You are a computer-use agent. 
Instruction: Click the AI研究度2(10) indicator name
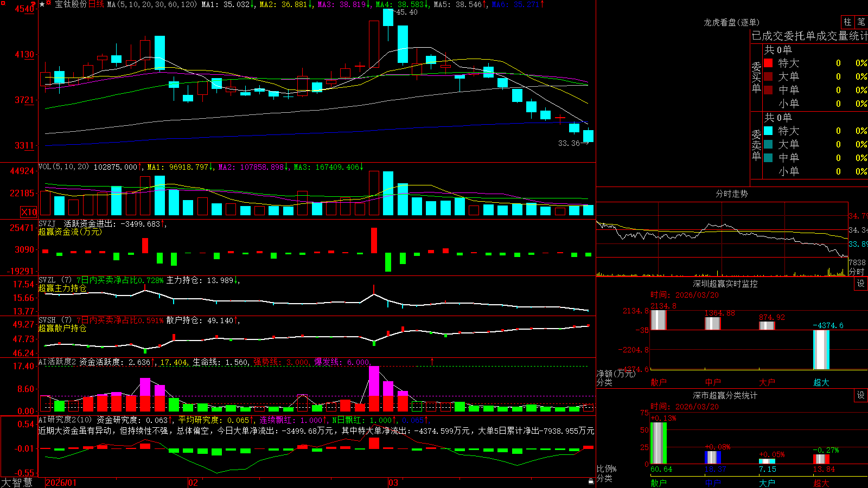coord(65,420)
